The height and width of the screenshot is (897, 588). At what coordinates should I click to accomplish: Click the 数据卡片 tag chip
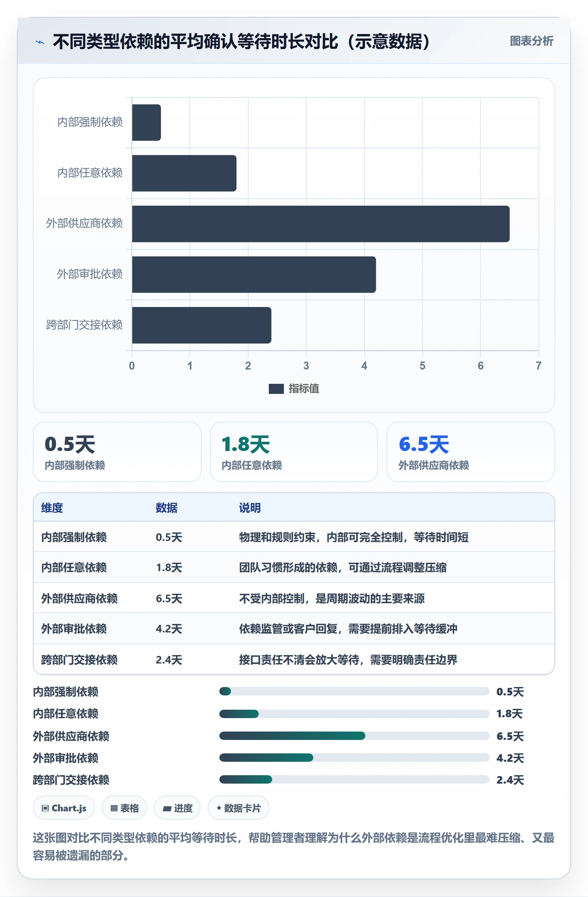tap(239, 808)
